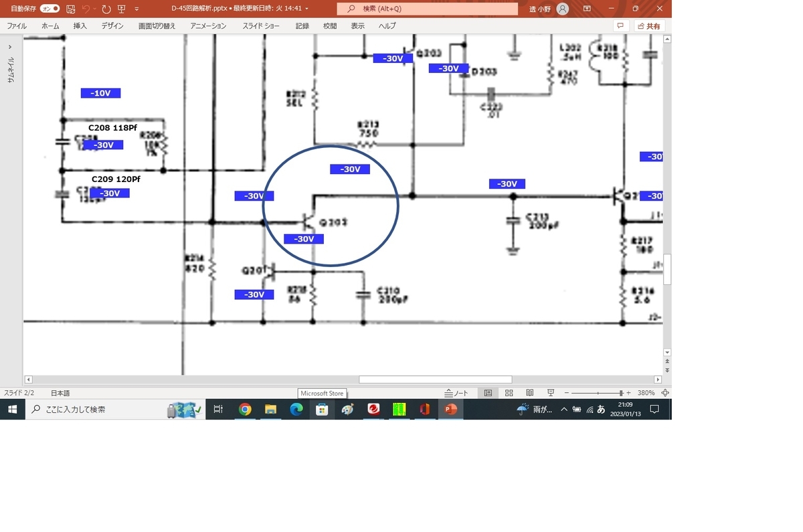Open the ファイル menu
This screenshot has height=532, width=803.
(x=17, y=26)
